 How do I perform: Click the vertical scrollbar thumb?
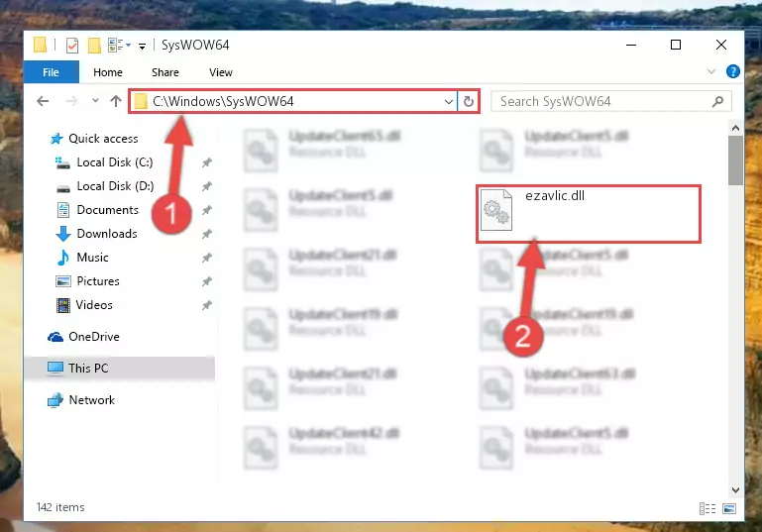point(735,160)
